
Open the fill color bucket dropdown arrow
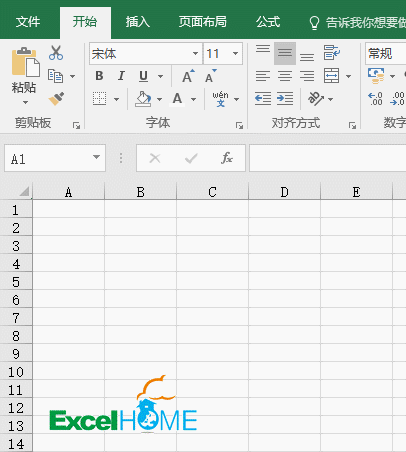[159, 99]
